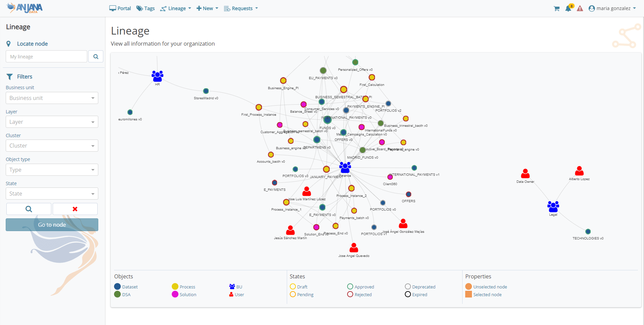Focus the My lineage search field
The image size is (644, 325).
46,57
